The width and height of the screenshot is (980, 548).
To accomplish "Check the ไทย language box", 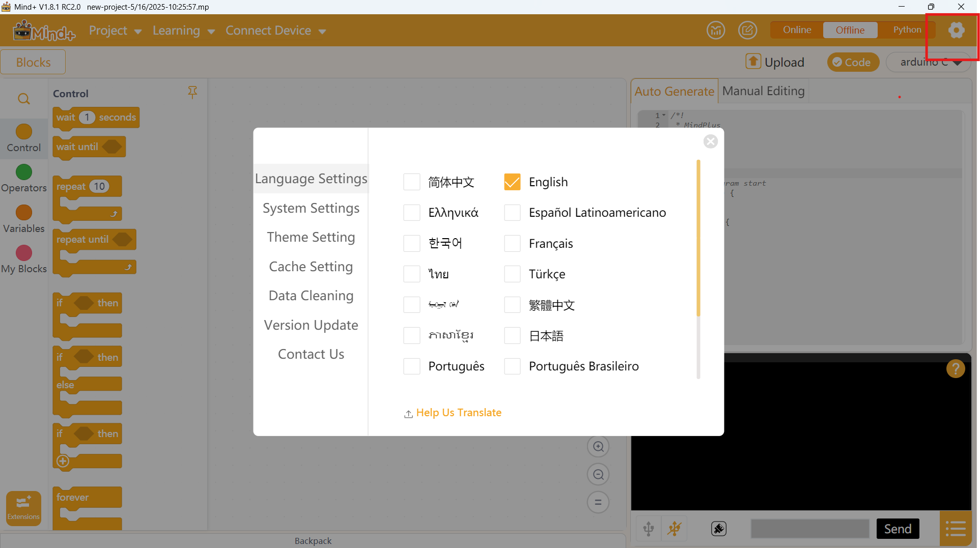I will click(x=411, y=274).
